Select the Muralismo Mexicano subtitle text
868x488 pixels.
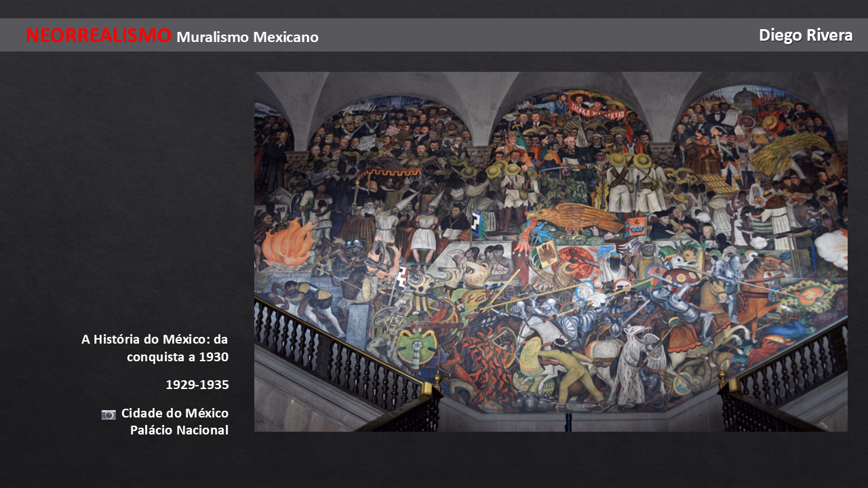pyautogui.click(x=248, y=37)
